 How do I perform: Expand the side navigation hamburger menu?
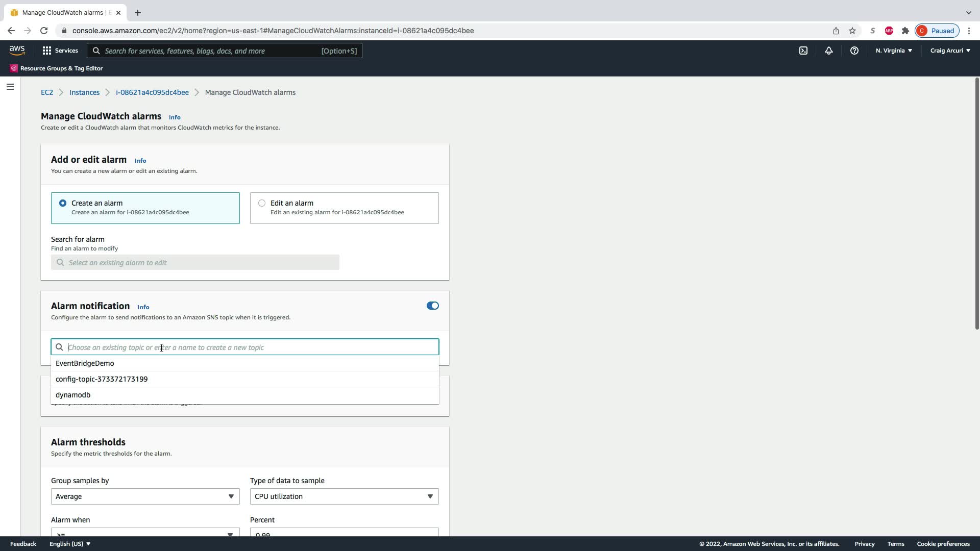(x=10, y=87)
